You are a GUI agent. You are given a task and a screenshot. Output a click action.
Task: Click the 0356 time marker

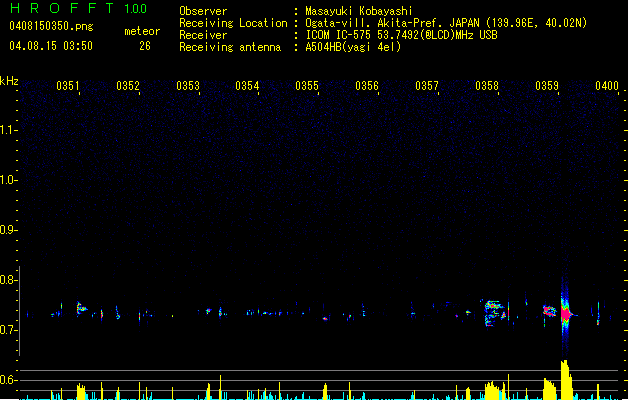[x=367, y=86]
